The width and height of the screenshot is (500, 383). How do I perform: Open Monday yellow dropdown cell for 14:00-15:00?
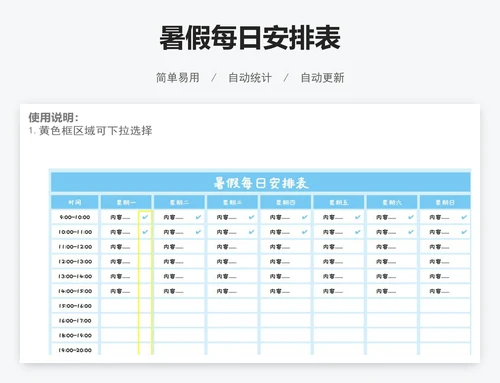(145, 291)
